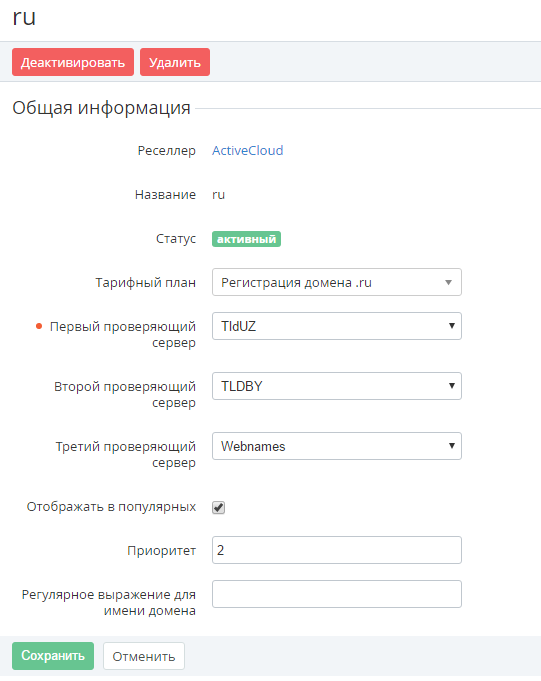Open the TldUZ first checking server dropdown
This screenshot has width=541, height=681.
(336, 326)
